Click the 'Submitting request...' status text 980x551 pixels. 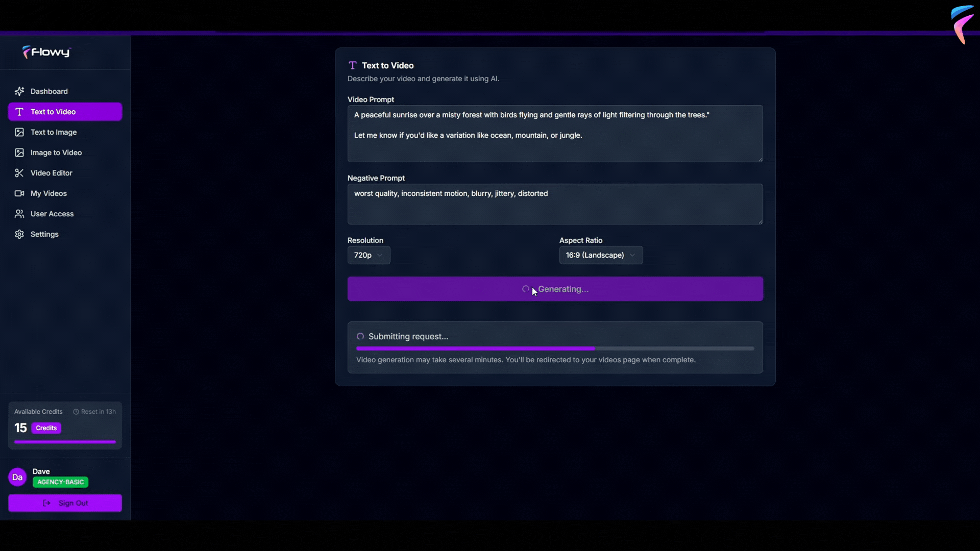click(408, 336)
